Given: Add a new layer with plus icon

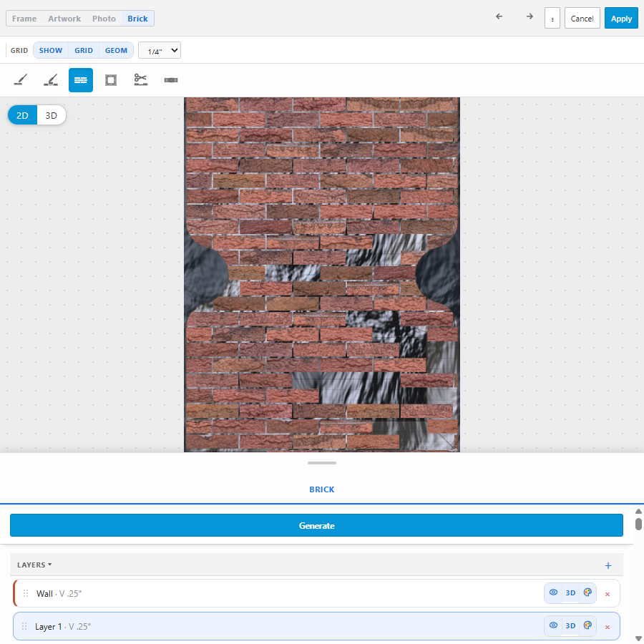Looking at the screenshot, I should 608,565.
